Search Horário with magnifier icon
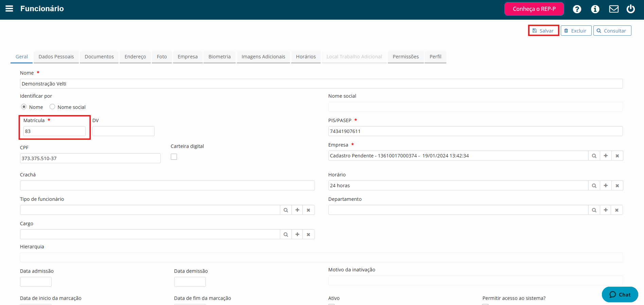 (594, 186)
